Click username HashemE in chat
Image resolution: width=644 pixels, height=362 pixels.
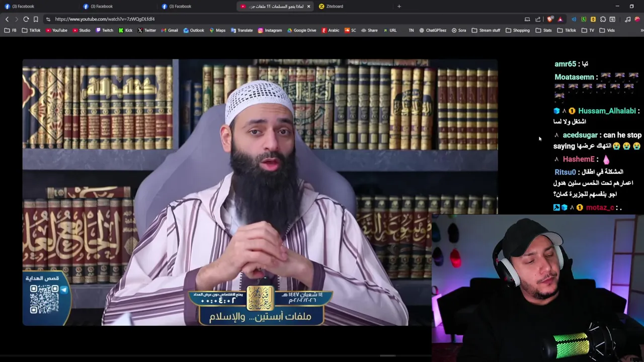coord(579,159)
